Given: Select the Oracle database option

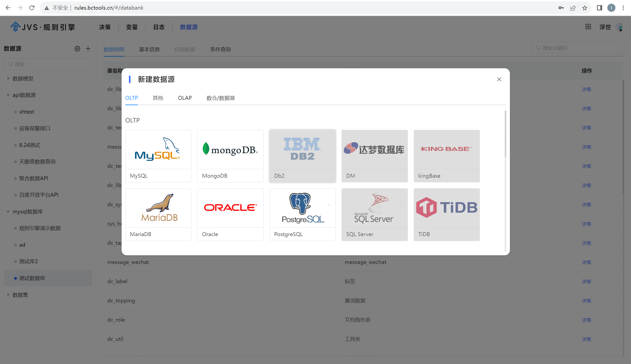Looking at the screenshot, I should pos(230,214).
